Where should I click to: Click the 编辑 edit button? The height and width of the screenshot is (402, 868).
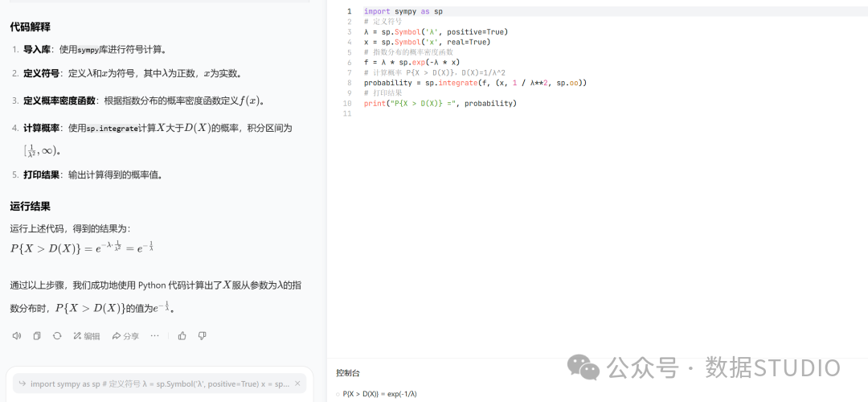tap(86, 335)
